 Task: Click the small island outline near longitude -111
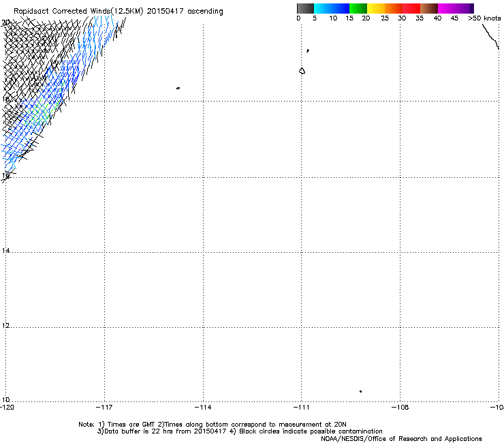(302, 71)
